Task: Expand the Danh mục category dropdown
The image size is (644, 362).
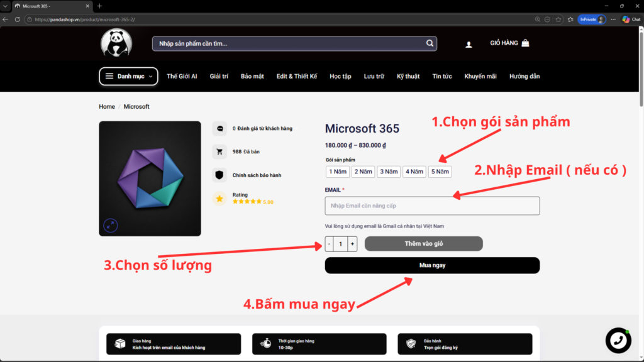Action: tap(128, 76)
